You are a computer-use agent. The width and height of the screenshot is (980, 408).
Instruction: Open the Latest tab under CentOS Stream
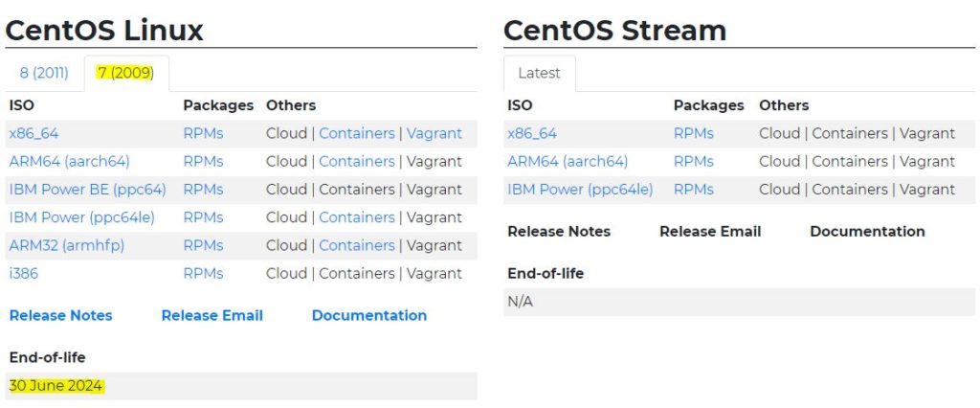point(540,74)
